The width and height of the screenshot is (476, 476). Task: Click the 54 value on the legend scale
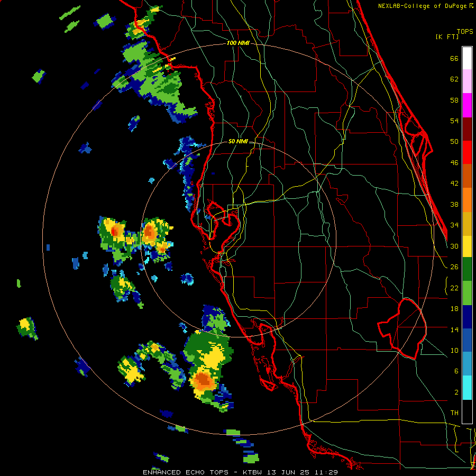454,121
